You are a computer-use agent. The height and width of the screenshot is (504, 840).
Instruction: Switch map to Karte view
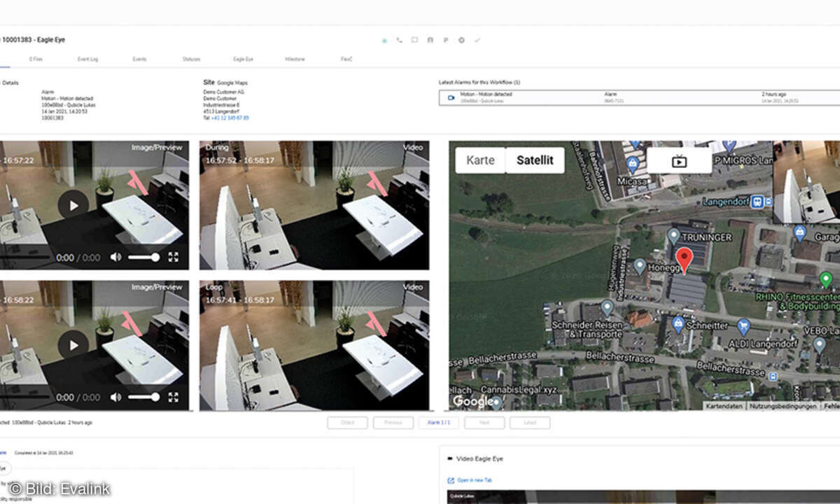(480, 160)
